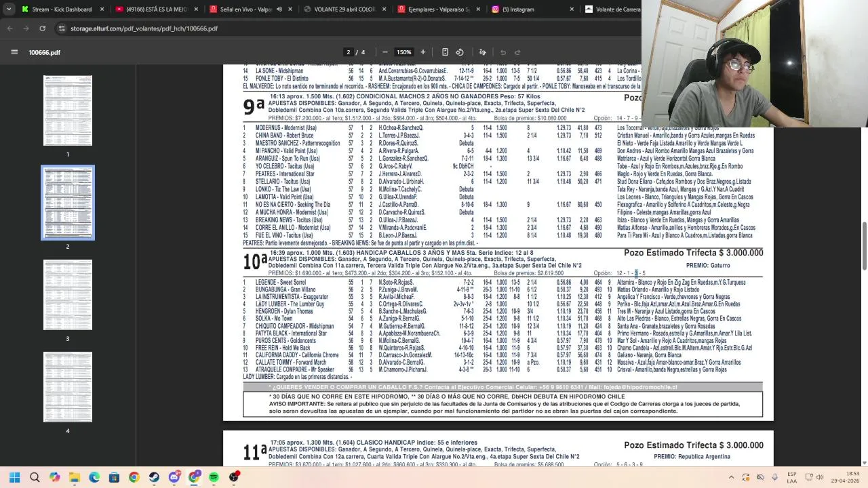Open Steam from the taskbar
This screenshot has height=488, width=868.
pyautogui.click(x=154, y=477)
